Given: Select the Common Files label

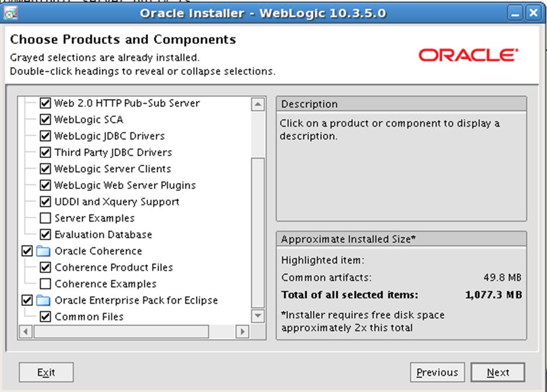Looking at the screenshot, I should point(90,317).
